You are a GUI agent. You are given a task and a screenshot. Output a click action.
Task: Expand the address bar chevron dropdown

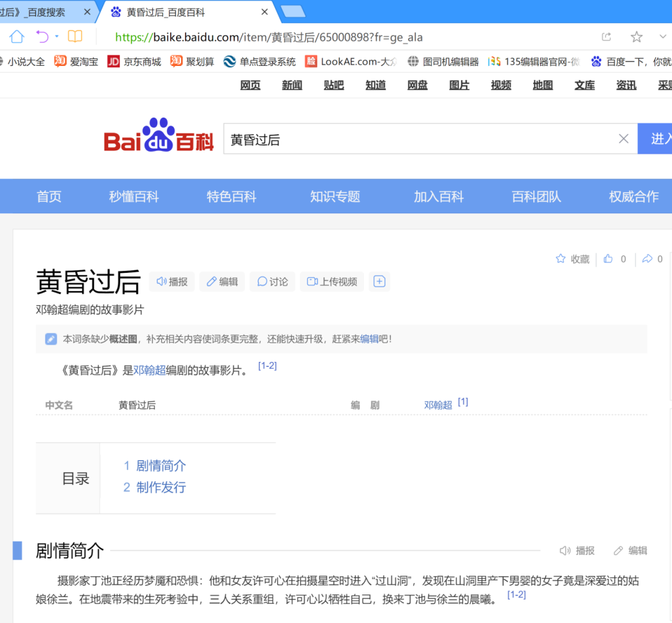pos(663,37)
